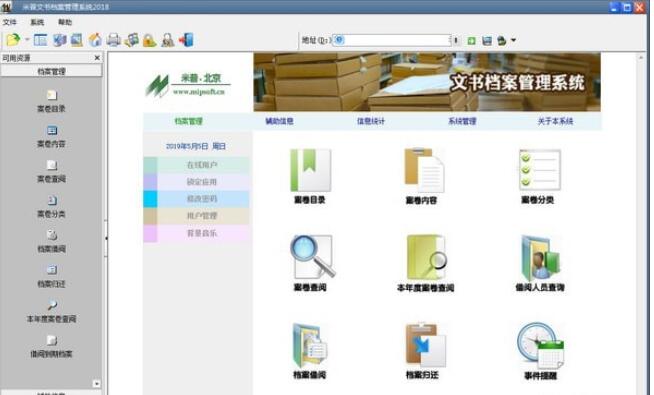The height and width of the screenshot is (395, 654).
Task: Click the address input field
Action: coord(392,40)
